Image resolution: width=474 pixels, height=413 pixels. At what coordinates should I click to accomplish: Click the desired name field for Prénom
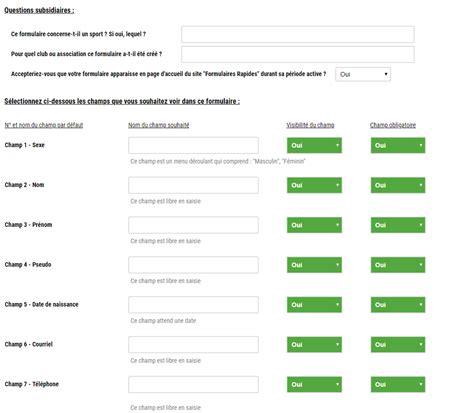[x=193, y=225]
